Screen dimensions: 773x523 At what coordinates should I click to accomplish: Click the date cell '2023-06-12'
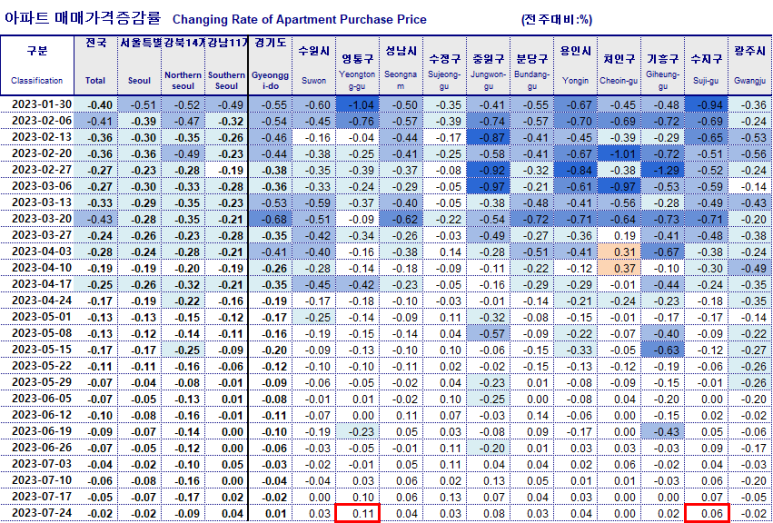pyautogui.click(x=37, y=415)
